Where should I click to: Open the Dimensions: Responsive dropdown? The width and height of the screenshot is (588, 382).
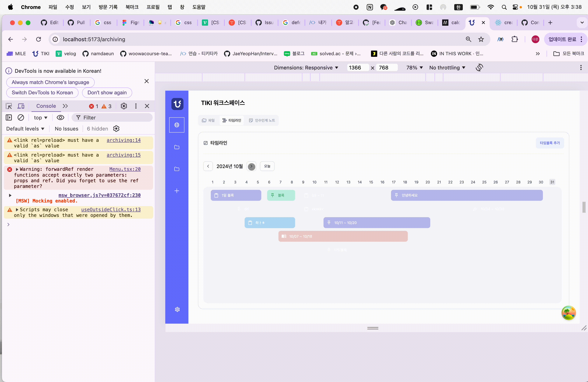306,68
